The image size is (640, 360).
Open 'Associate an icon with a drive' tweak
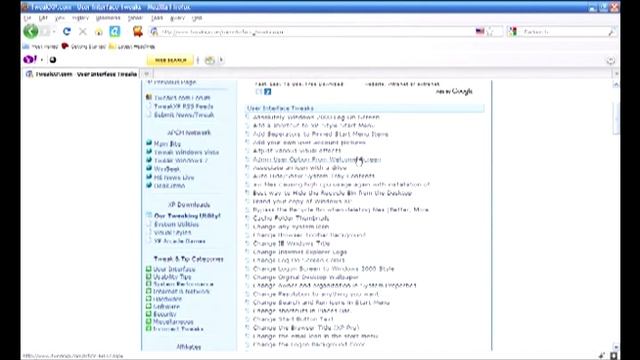point(300,168)
